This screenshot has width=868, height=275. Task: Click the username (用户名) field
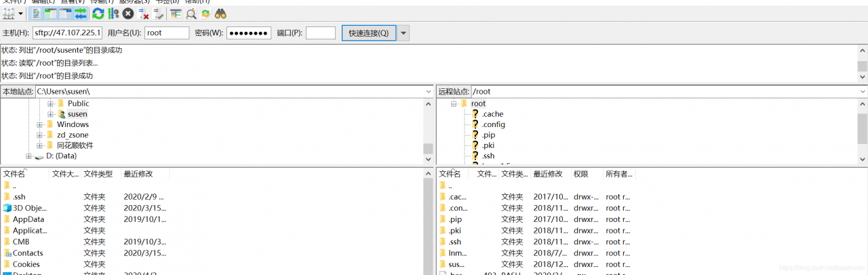click(x=167, y=33)
